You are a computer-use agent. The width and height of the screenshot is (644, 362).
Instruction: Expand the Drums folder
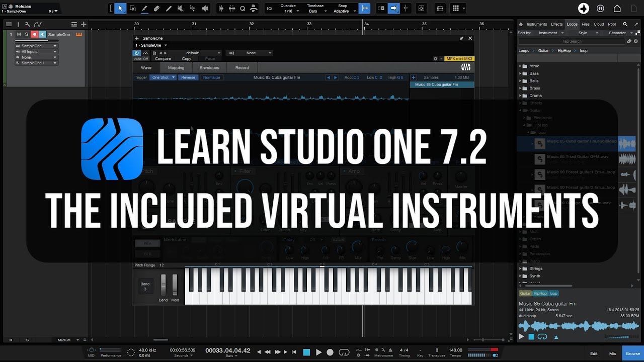coord(520,96)
